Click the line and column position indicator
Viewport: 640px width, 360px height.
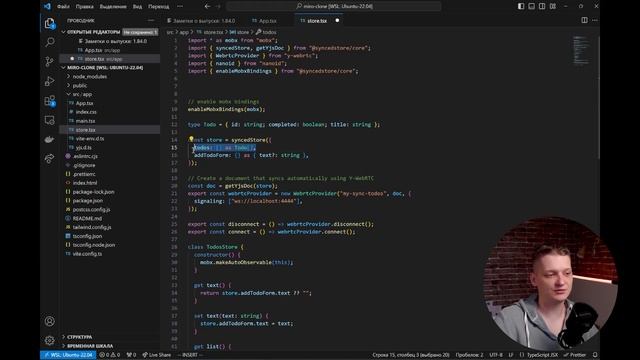point(411,355)
